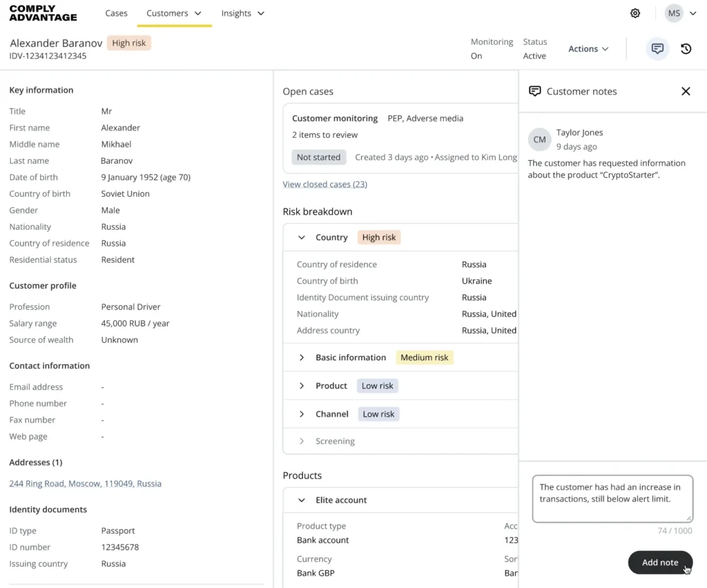Image resolution: width=707 pixels, height=588 pixels.
Task: Click the Add note button
Action: (x=659, y=562)
